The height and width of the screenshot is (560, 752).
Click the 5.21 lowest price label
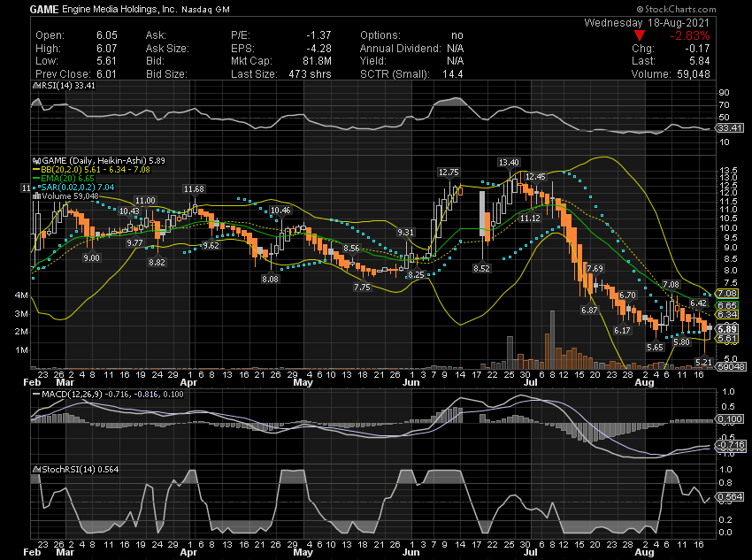tap(703, 362)
